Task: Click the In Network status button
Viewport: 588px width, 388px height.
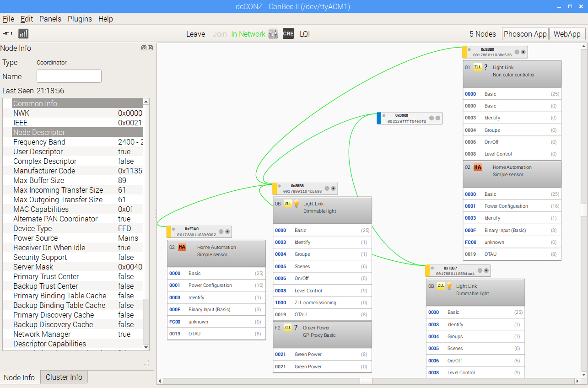Action: tap(248, 34)
